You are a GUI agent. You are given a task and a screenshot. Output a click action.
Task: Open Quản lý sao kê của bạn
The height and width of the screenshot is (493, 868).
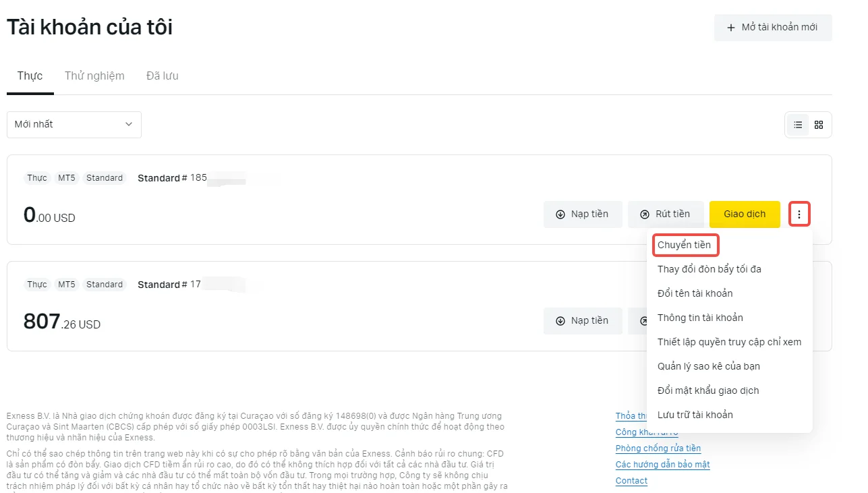[x=709, y=366]
